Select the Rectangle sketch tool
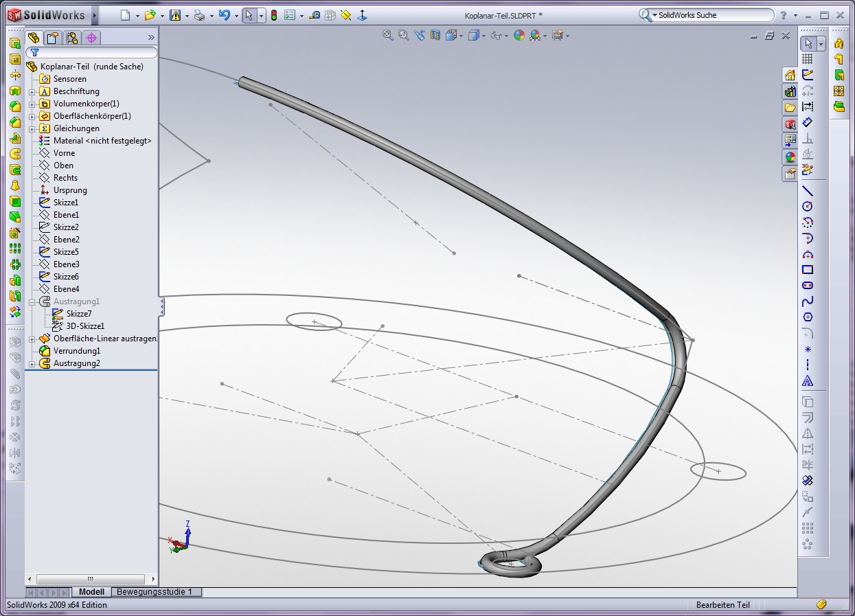 pos(808,270)
